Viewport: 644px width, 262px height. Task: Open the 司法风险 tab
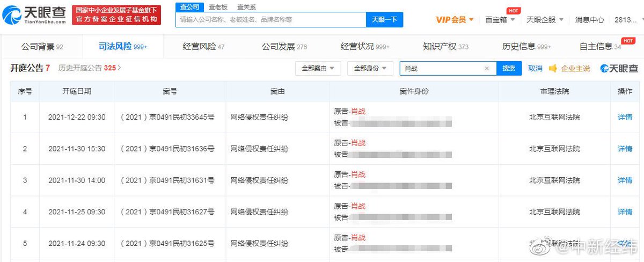pyautogui.click(x=123, y=47)
